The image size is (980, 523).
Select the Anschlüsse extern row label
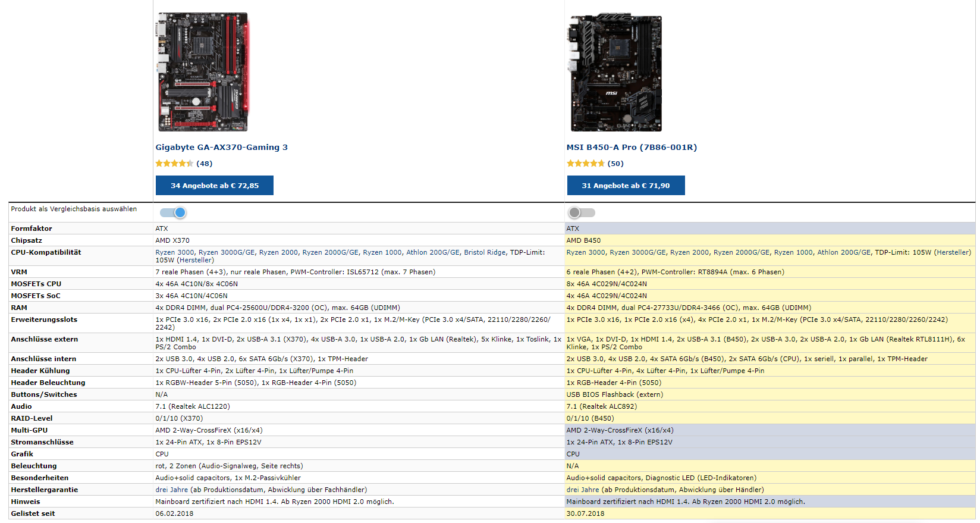tap(45, 339)
